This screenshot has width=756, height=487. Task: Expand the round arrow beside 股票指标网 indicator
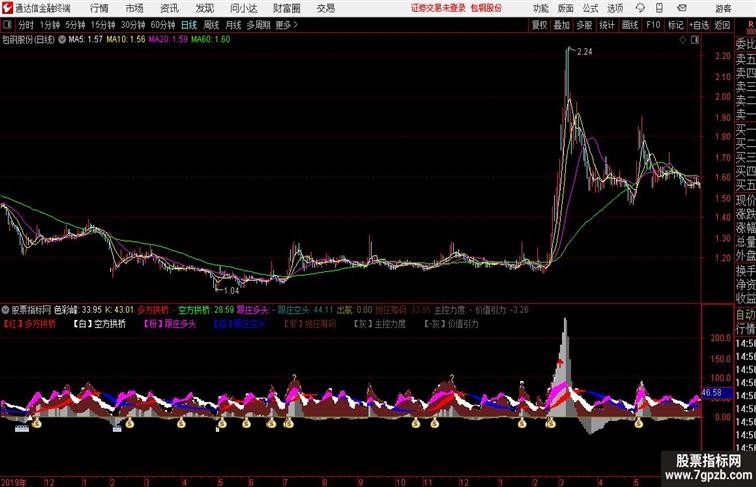(x=5, y=310)
